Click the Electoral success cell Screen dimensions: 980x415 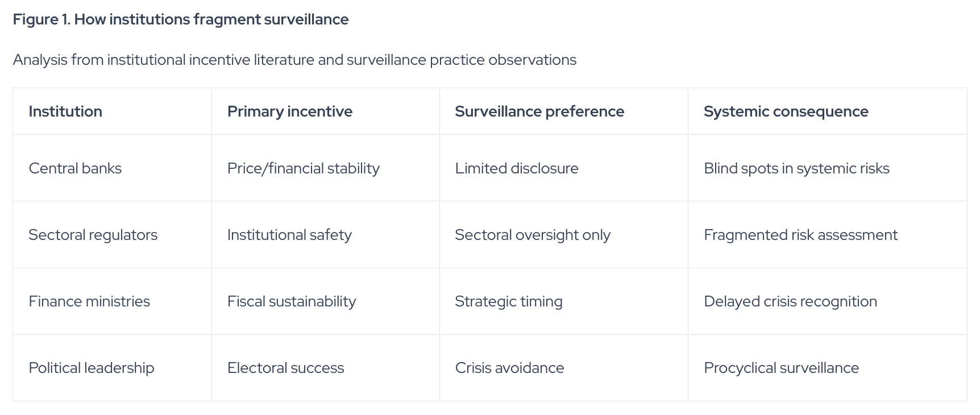point(325,368)
